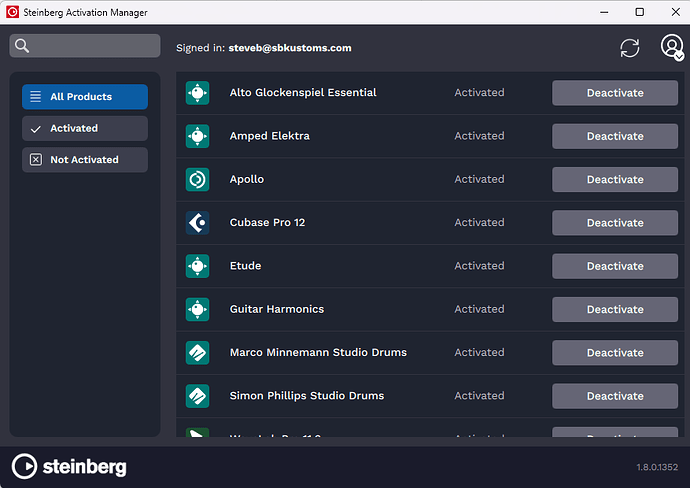Viewport: 690px width, 488px height.
Task: Deactivate Apollo license
Action: click(x=615, y=180)
